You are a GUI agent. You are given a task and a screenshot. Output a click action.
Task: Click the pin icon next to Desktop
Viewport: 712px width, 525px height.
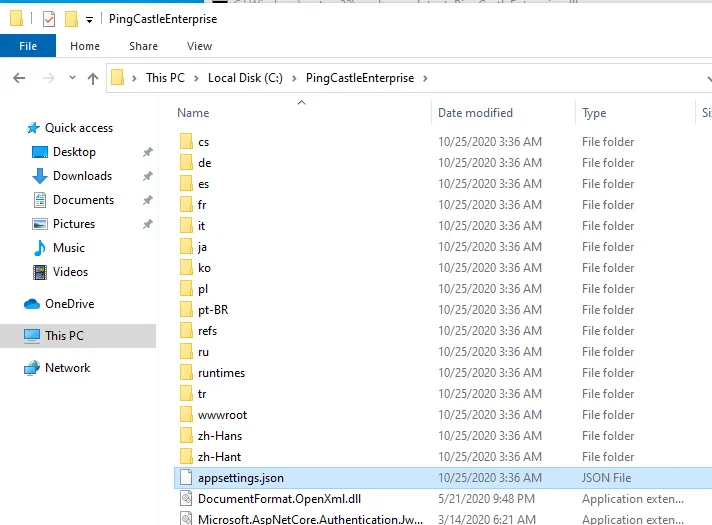[x=148, y=152]
